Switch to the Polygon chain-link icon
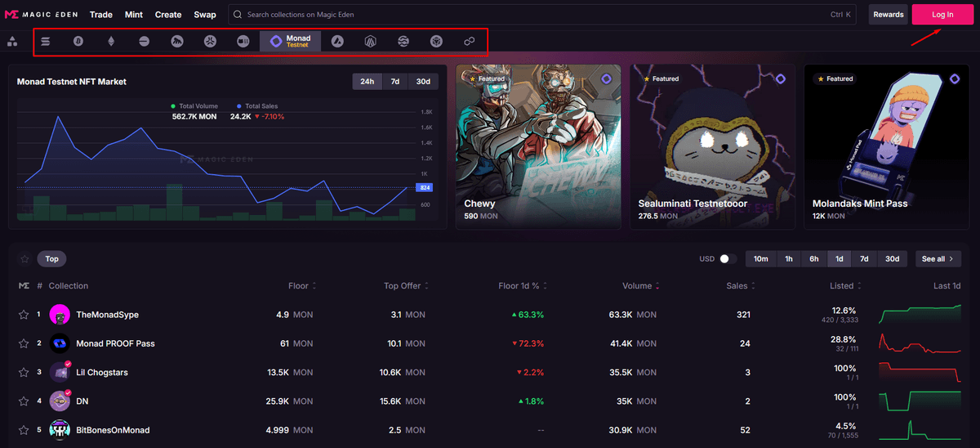 (x=469, y=41)
